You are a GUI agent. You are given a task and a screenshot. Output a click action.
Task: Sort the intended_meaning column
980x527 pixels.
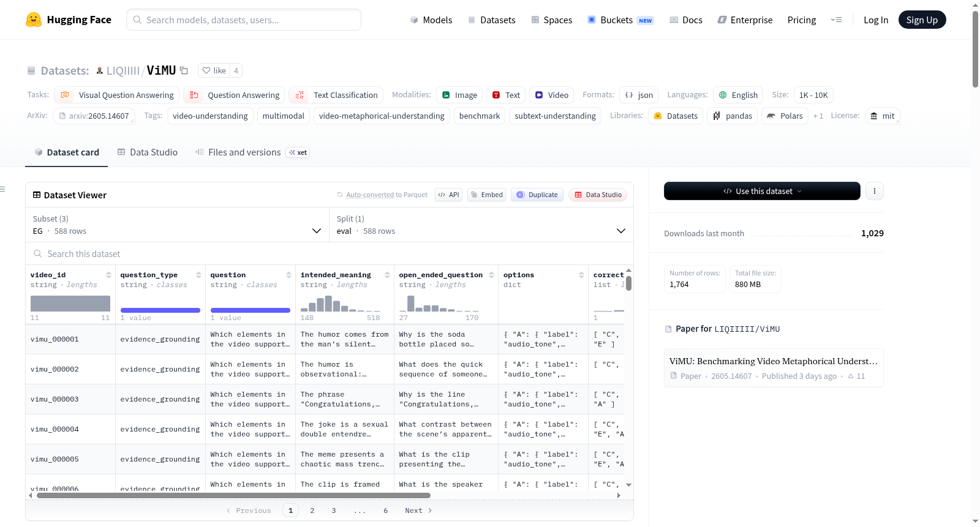[x=387, y=275]
